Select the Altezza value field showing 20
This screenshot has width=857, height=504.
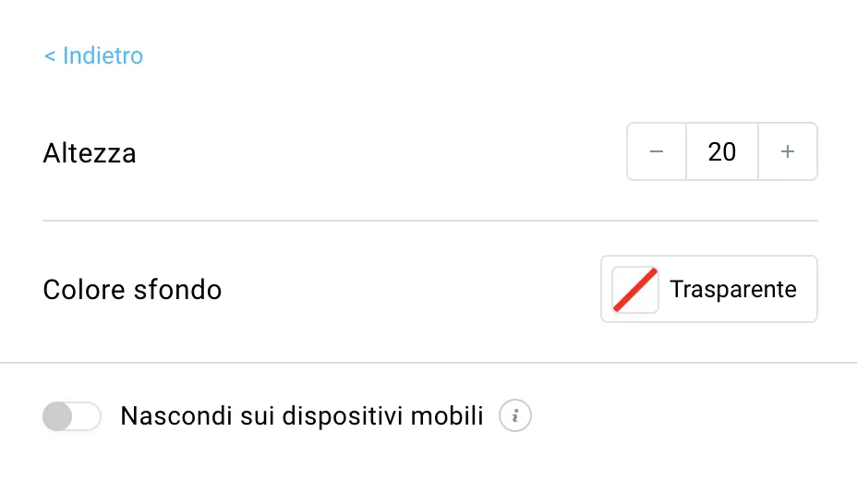click(x=722, y=151)
